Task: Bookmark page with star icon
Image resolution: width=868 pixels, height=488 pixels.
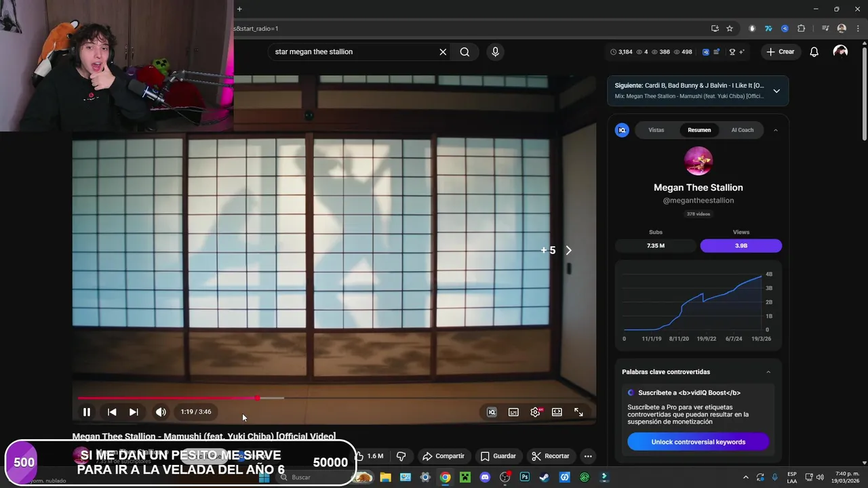Action: click(730, 28)
